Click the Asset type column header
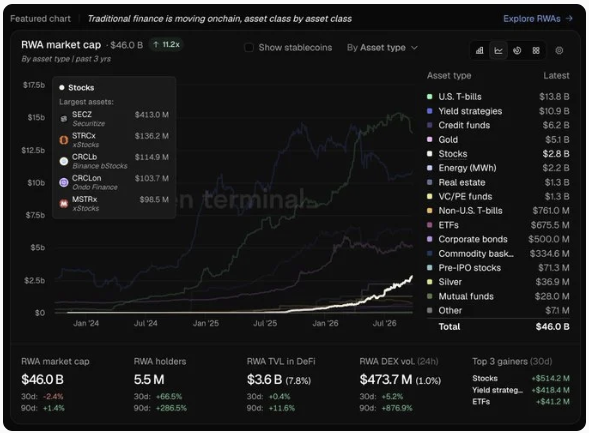 449,75
